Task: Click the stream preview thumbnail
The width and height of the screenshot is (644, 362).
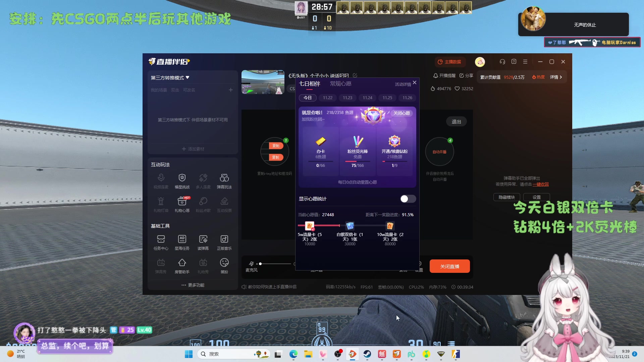Action: [263, 82]
